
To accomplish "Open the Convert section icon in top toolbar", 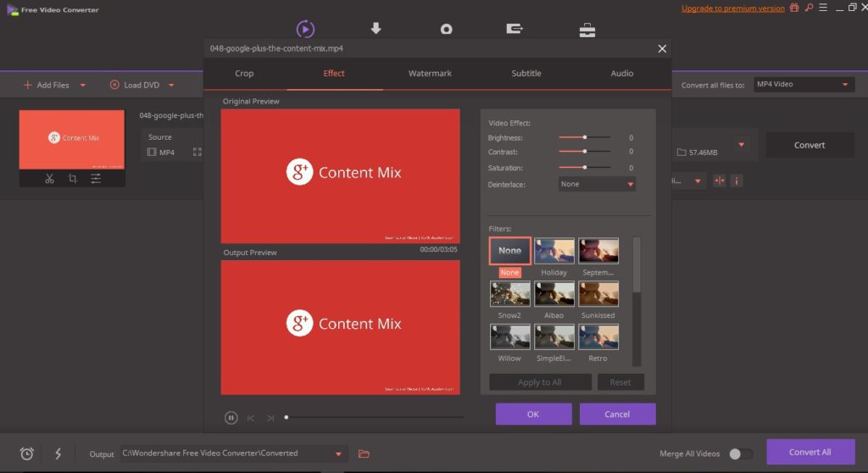I will tap(305, 29).
